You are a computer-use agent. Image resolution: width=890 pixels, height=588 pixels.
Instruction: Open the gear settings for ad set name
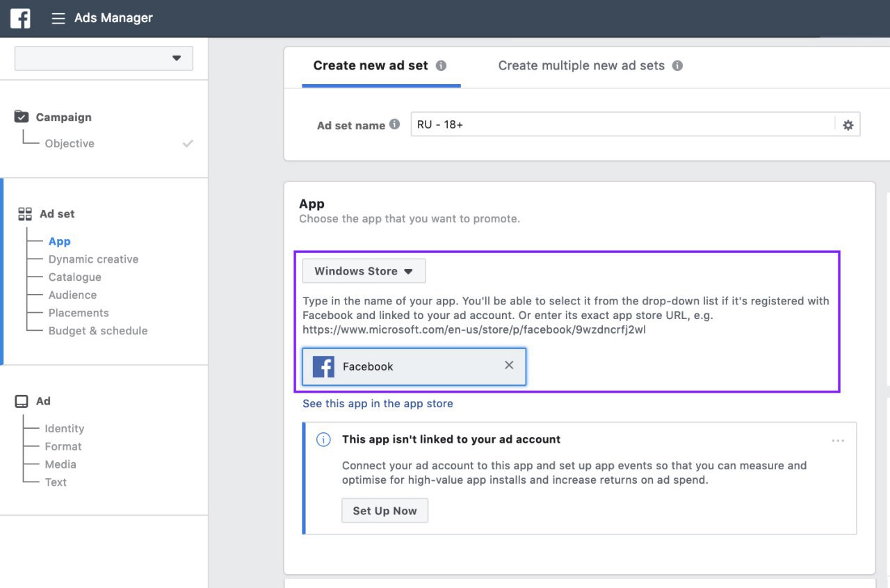pyautogui.click(x=848, y=125)
